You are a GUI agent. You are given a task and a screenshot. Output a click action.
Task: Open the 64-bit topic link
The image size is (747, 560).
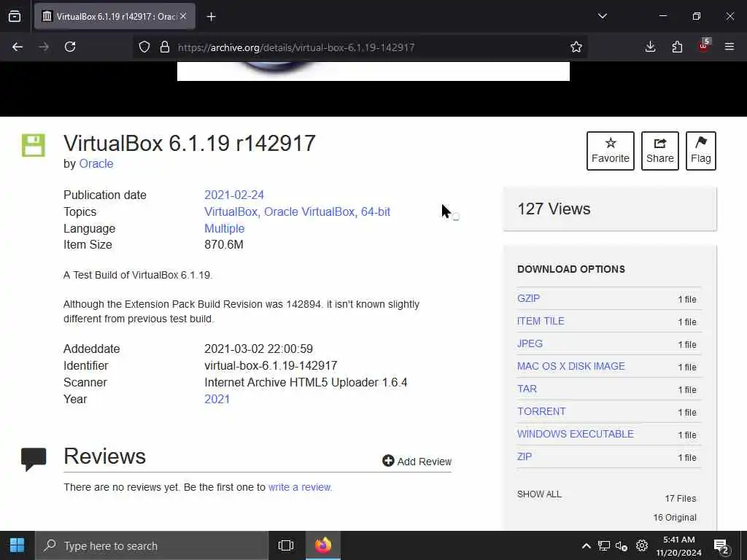376,212
